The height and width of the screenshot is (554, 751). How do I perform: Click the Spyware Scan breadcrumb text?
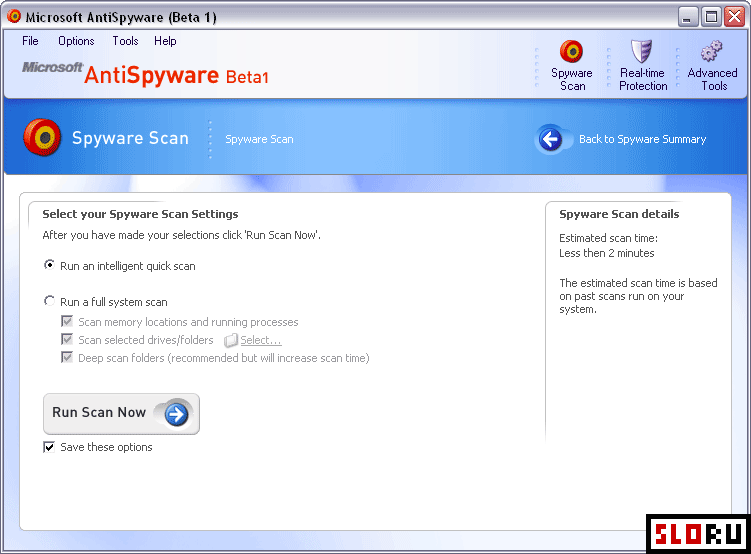(x=259, y=139)
